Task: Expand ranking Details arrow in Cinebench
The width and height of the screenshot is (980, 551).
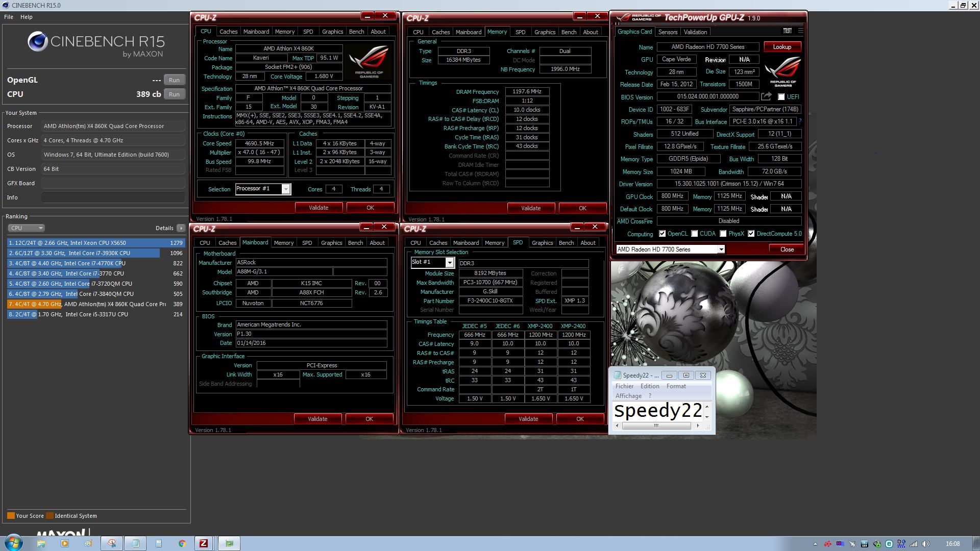Action: [x=181, y=228]
